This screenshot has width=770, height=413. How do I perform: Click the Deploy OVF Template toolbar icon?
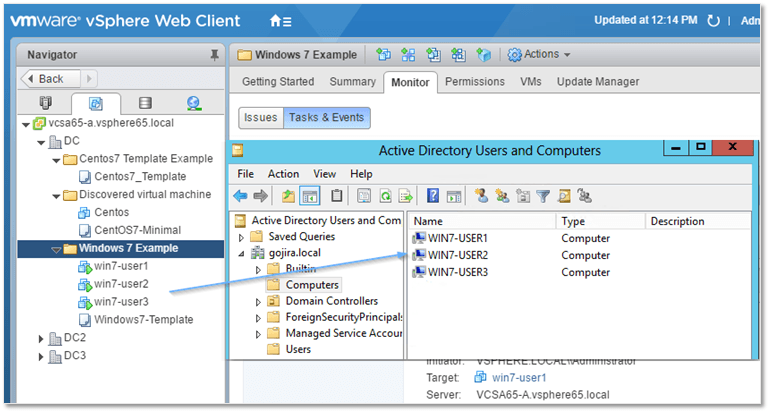[433, 55]
